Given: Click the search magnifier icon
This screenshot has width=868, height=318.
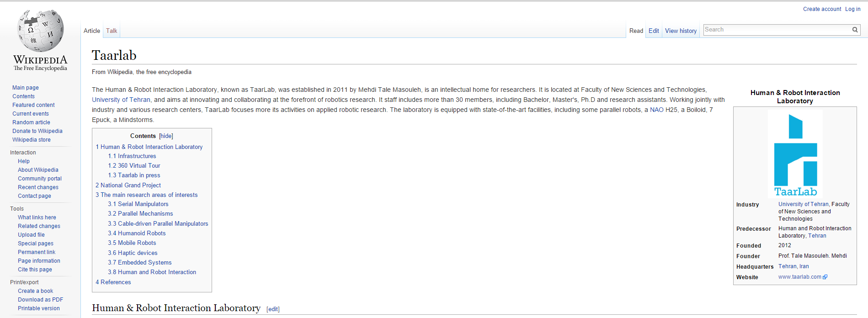Looking at the screenshot, I should (x=855, y=30).
